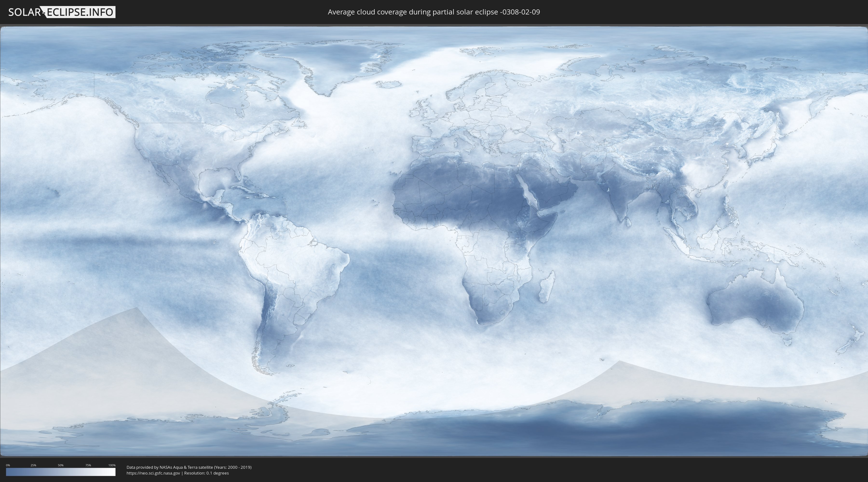Click the cloud coverage world map image
This screenshot has height=482, width=868.
(x=434, y=241)
